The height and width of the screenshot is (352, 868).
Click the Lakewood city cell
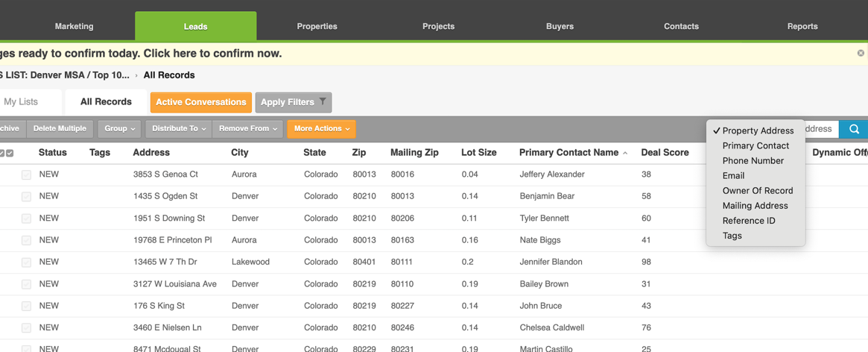coord(251,262)
